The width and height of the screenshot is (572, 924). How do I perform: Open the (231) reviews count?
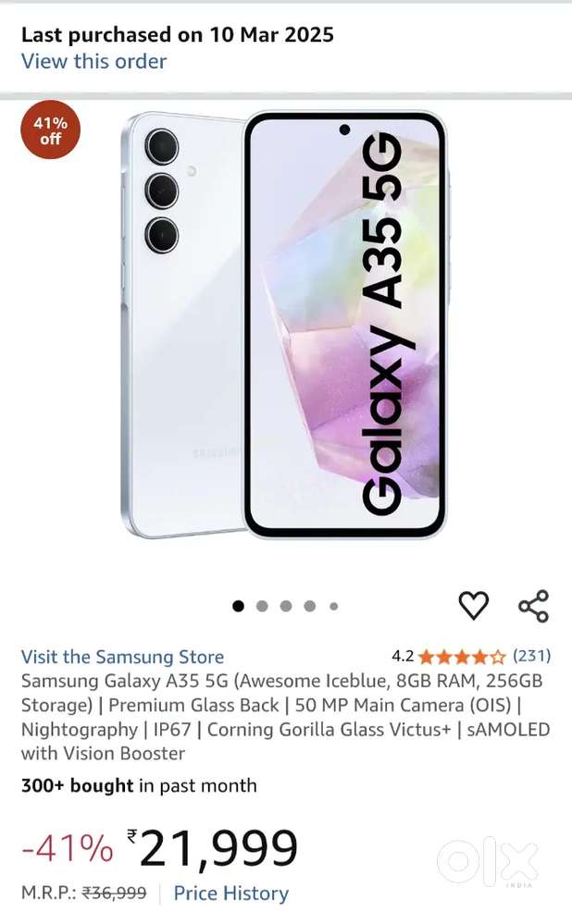[x=532, y=656]
